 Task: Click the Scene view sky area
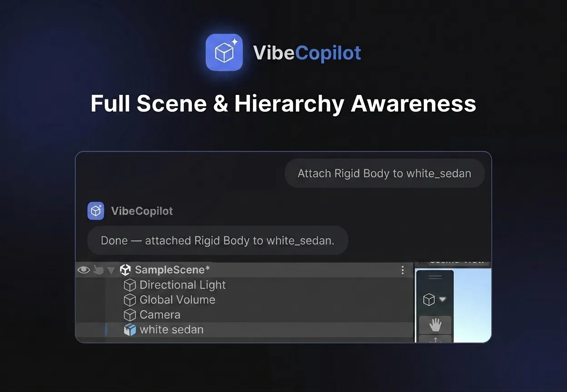[472, 304]
